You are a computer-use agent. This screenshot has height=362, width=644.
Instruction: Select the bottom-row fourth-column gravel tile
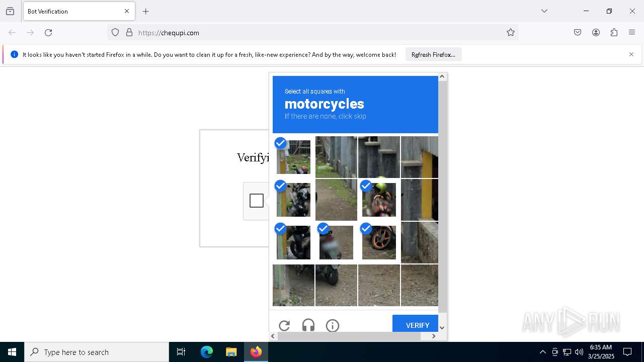[x=420, y=285]
